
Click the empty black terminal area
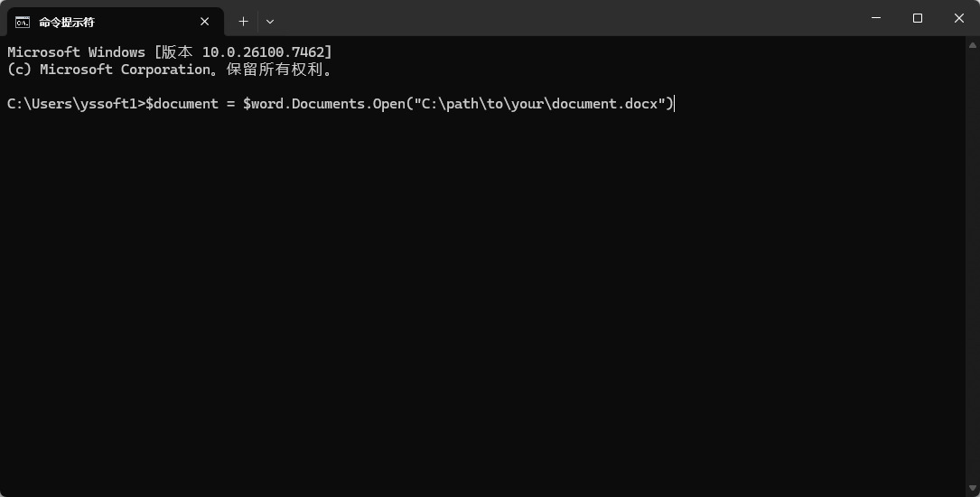[x=488, y=298]
